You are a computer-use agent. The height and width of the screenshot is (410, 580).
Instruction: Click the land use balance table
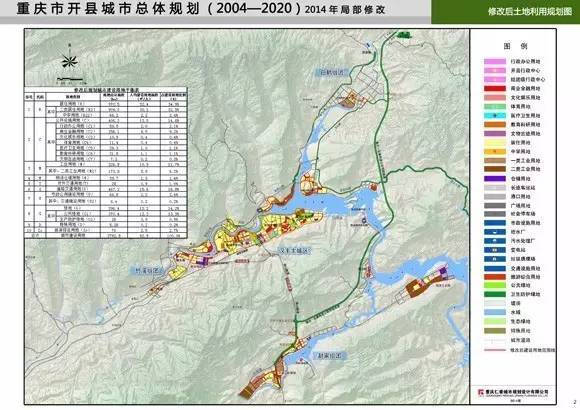pyautogui.click(x=106, y=162)
